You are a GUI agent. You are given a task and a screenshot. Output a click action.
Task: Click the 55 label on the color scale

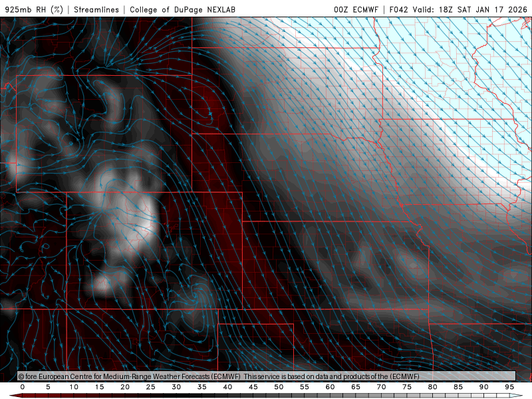(x=305, y=387)
